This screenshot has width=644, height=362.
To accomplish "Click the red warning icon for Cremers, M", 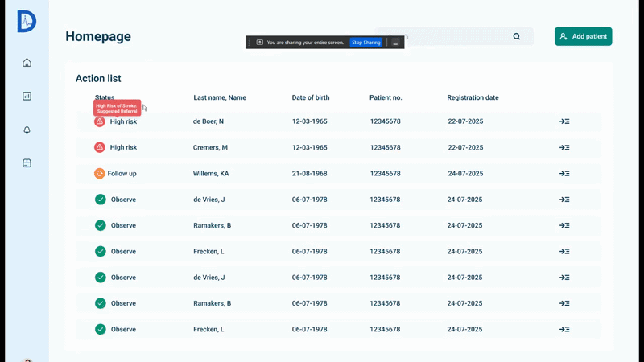I will point(99,147).
